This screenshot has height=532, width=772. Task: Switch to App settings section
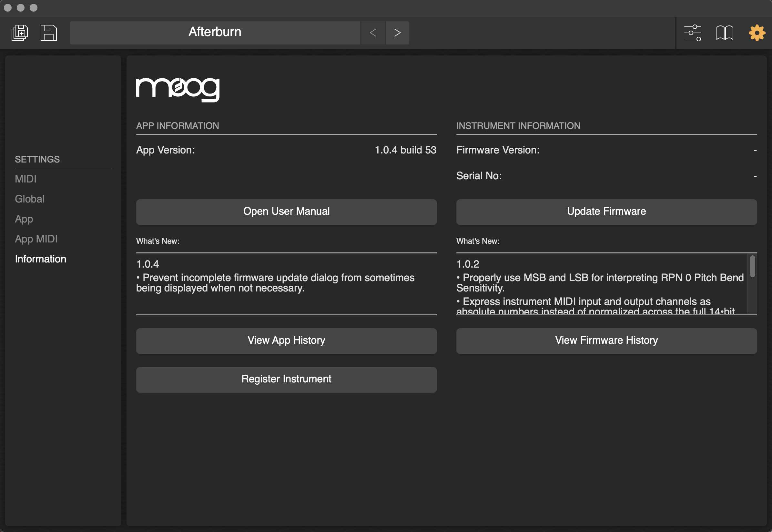tap(24, 219)
